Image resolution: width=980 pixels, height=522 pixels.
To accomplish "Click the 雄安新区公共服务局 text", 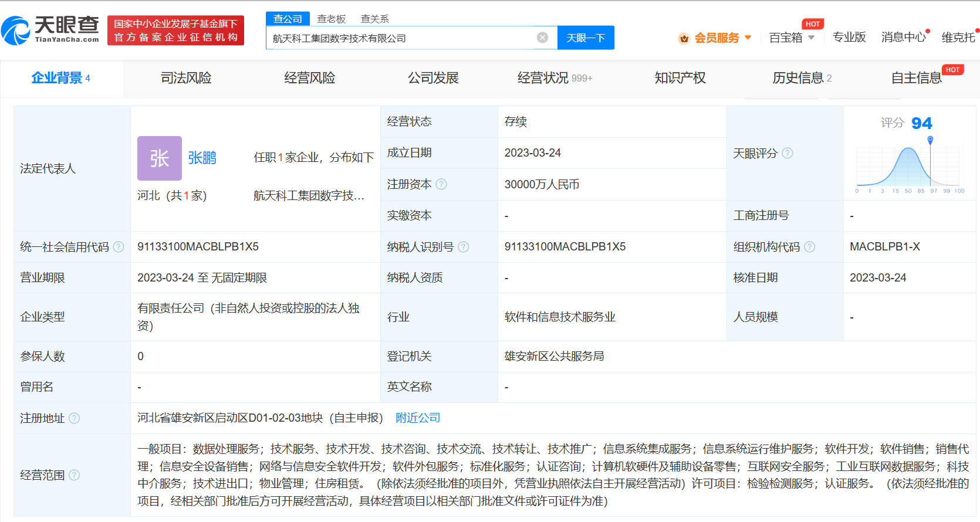I will pyautogui.click(x=554, y=357).
